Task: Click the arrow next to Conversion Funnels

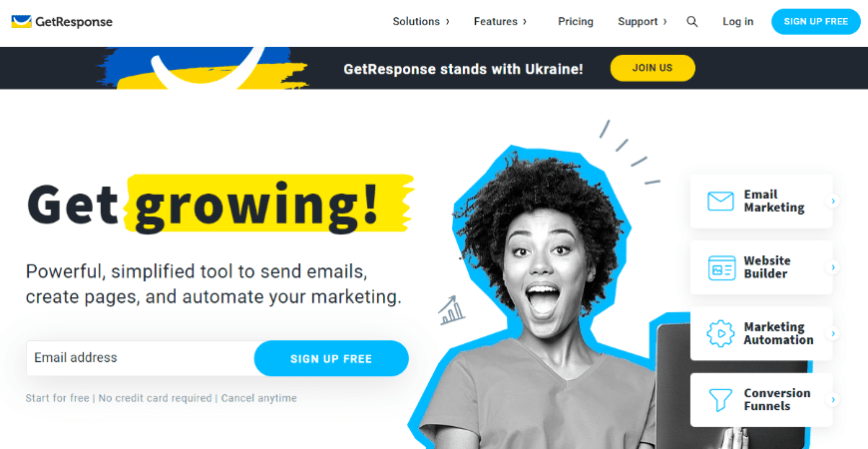Action: (x=832, y=400)
